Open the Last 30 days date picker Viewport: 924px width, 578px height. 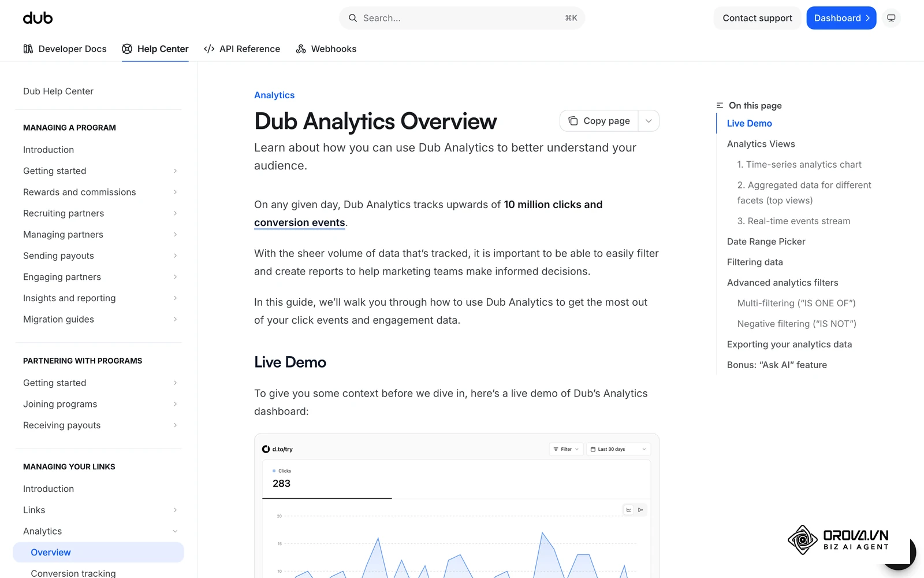coord(619,449)
